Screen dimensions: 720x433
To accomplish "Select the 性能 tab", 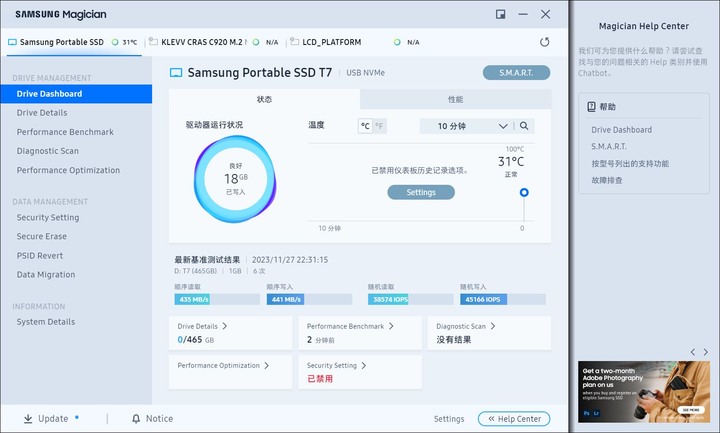I will [456, 99].
